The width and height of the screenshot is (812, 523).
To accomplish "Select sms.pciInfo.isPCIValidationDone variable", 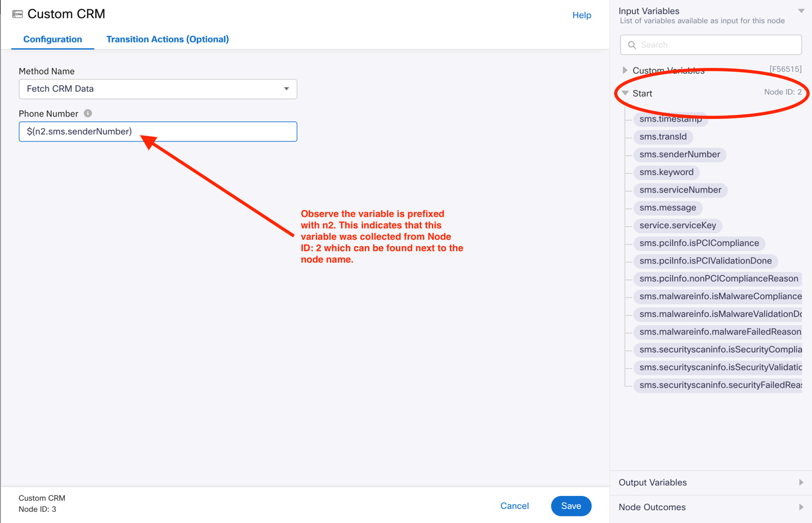I will coord(705,260).
